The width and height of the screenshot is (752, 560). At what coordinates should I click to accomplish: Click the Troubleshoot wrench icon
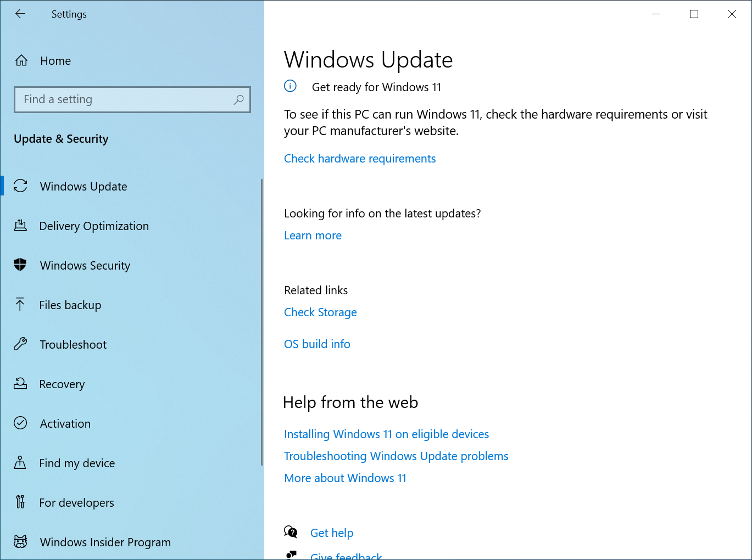(20, 344)
